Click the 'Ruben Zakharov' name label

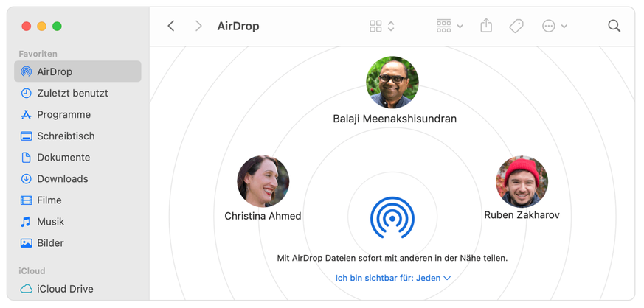point(522,215)
